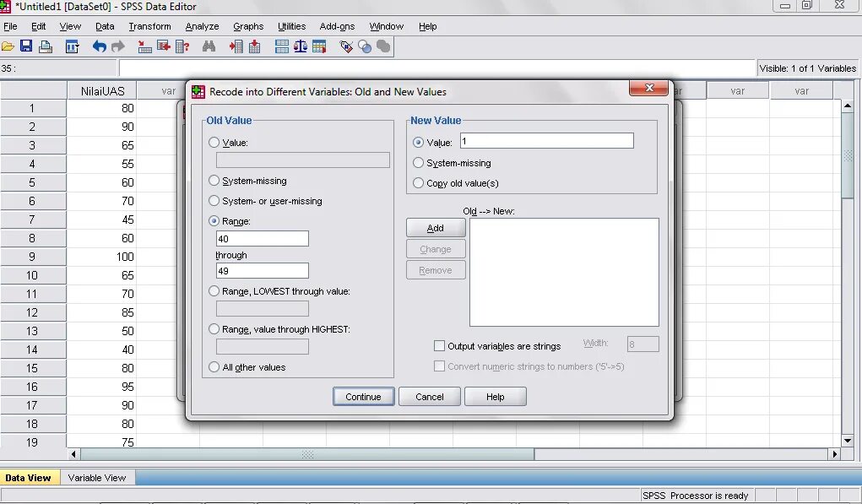Undo the last action with blue arrow
The height and width of the screenshot is (504, 862).
[99, 47]
